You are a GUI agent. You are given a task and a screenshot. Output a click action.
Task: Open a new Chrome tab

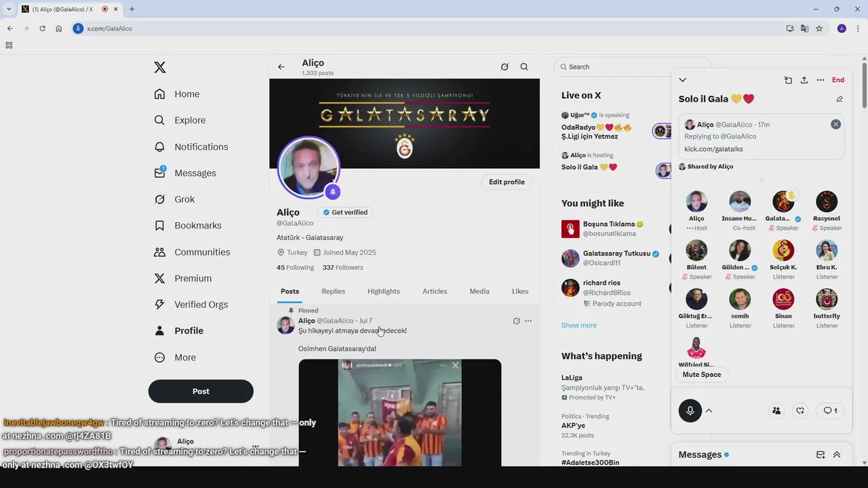coord(132,9)
